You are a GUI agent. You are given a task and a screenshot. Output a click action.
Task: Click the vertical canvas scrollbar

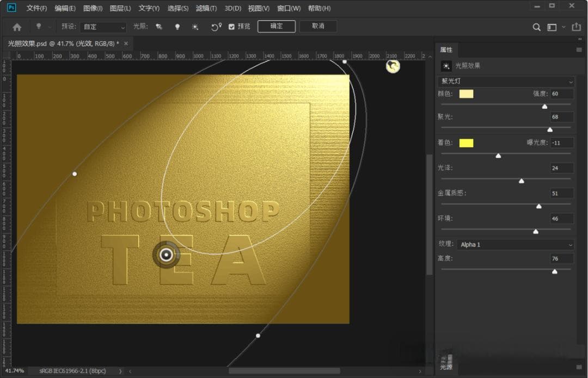pos(430,214)
